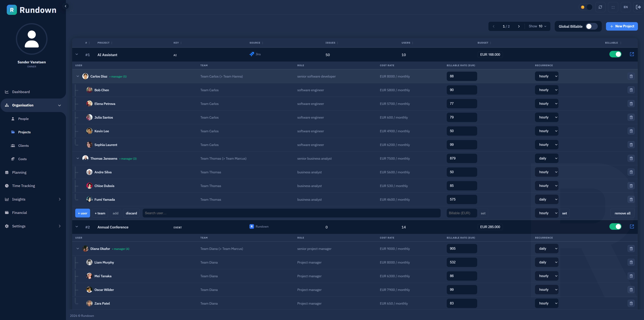Change Thomas Janssens recurrence from daily

tap(546, 158)
